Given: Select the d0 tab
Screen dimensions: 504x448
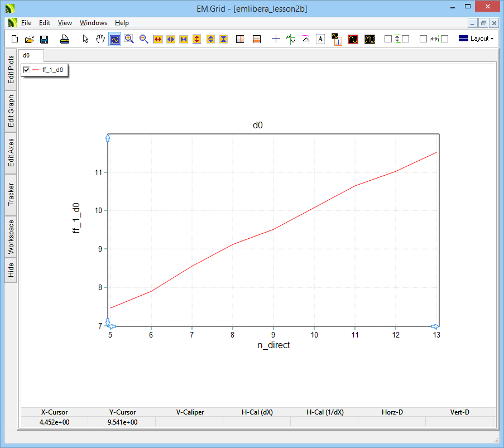Looking at the screenshot, I should [x=26, y=56].
